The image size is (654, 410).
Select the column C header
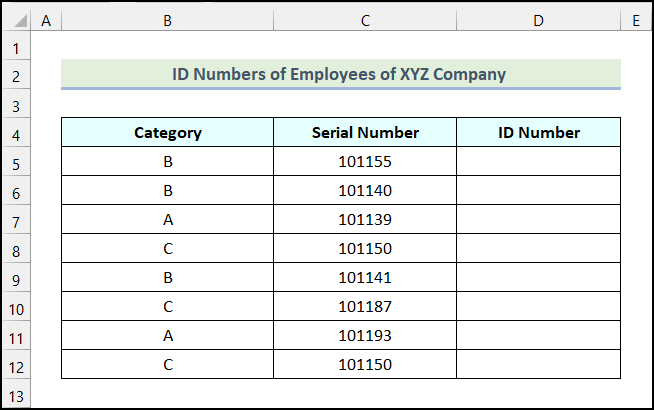point(365,19)
